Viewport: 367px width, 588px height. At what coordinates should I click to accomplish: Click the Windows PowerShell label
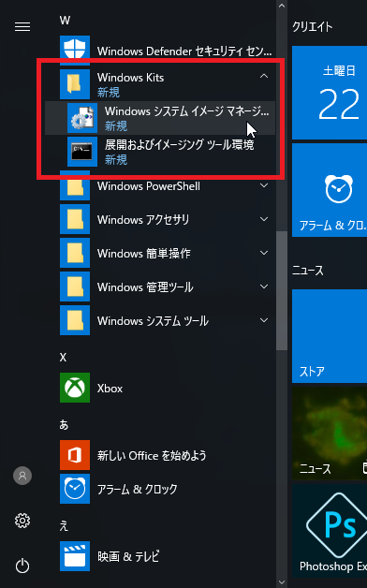[149, 186]
